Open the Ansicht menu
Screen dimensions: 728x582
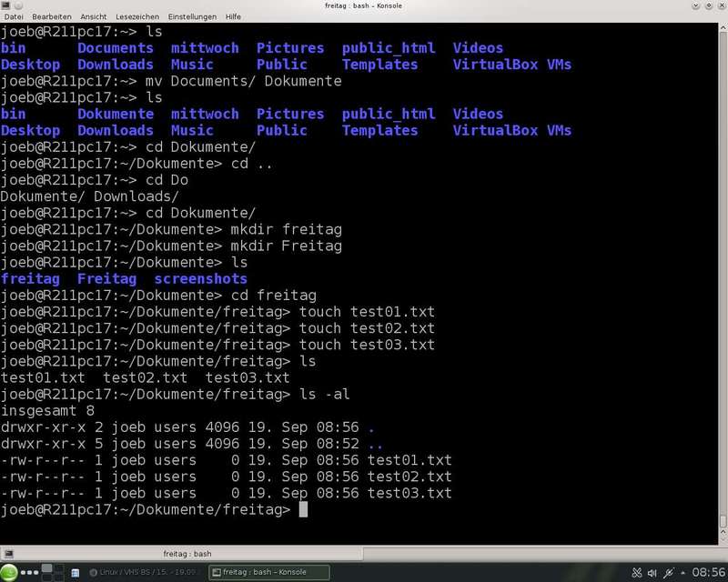[x=94, y=16]
